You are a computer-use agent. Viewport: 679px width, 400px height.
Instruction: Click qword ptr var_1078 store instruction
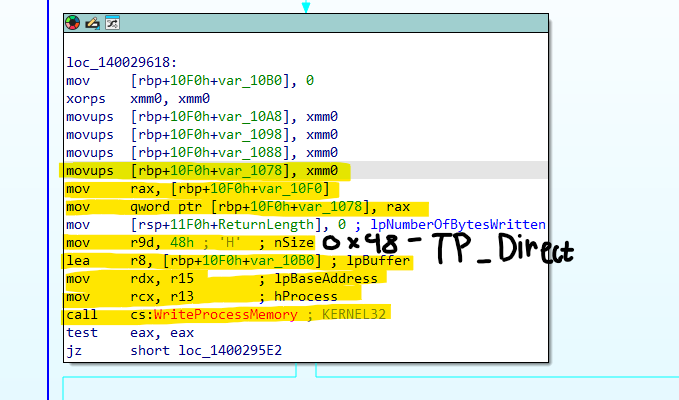(238, 206)
